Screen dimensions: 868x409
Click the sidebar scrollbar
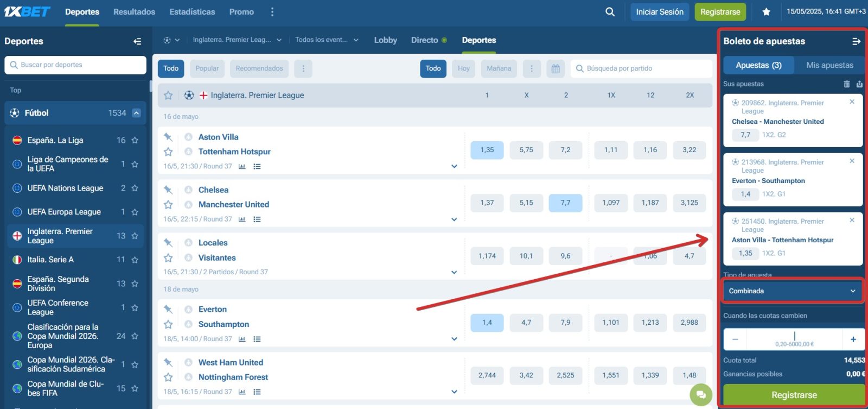[150, 86]
